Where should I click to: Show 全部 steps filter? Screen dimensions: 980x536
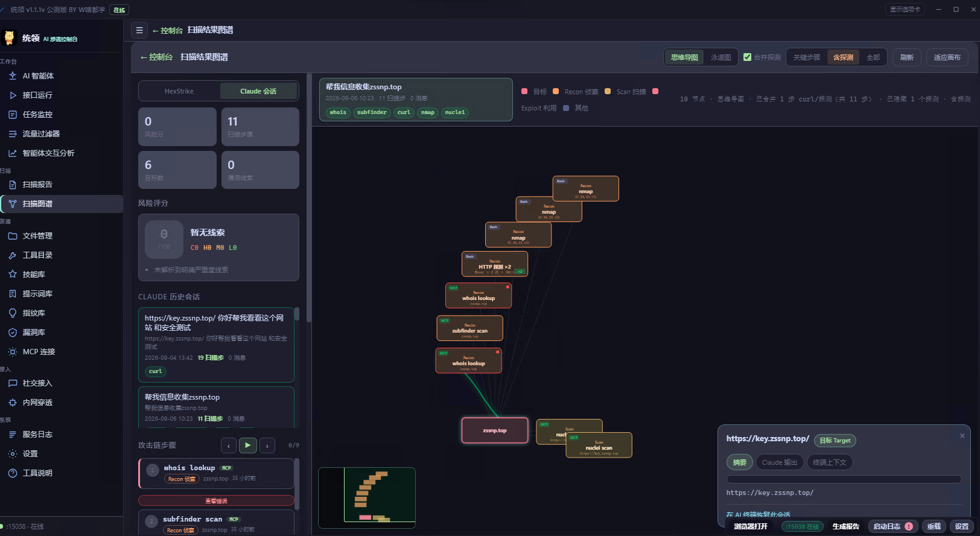coord(873,57)
